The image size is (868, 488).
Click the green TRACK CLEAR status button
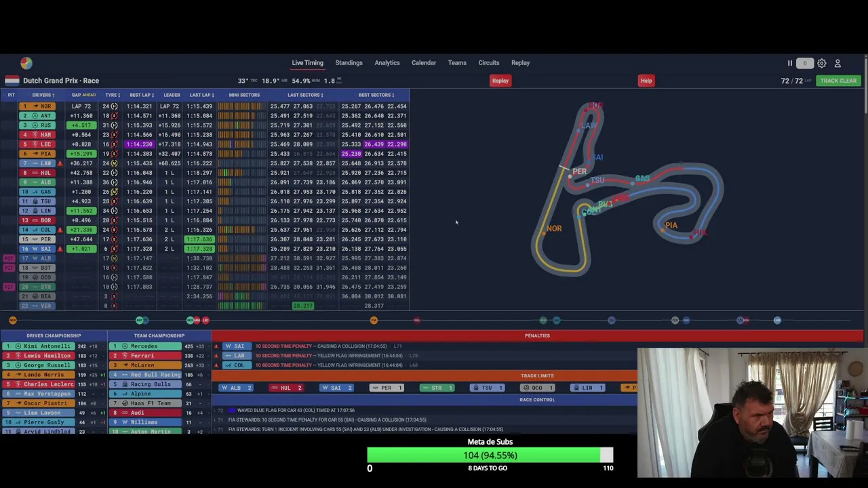tap(838, 81)
